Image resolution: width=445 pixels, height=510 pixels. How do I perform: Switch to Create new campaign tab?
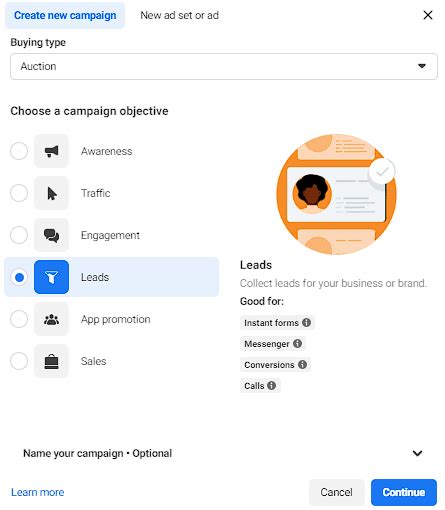point(65,15)
